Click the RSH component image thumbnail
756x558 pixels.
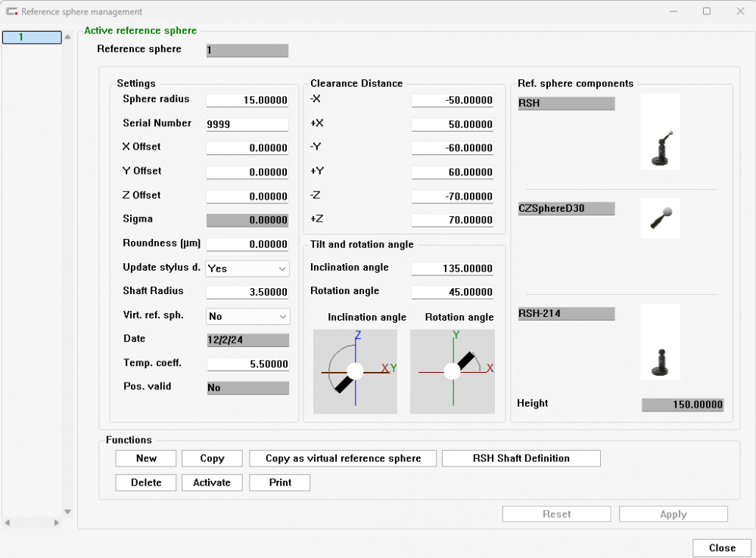click(x=659, y=131)
